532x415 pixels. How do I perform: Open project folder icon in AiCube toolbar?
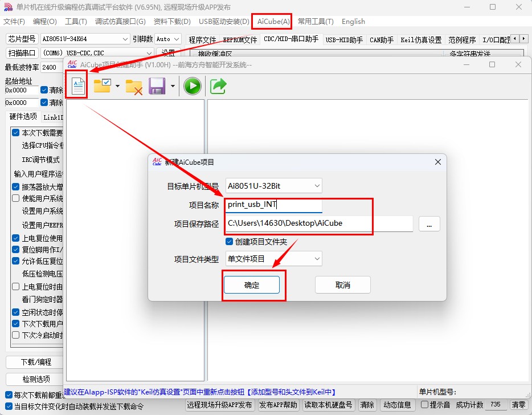point(102,86)
